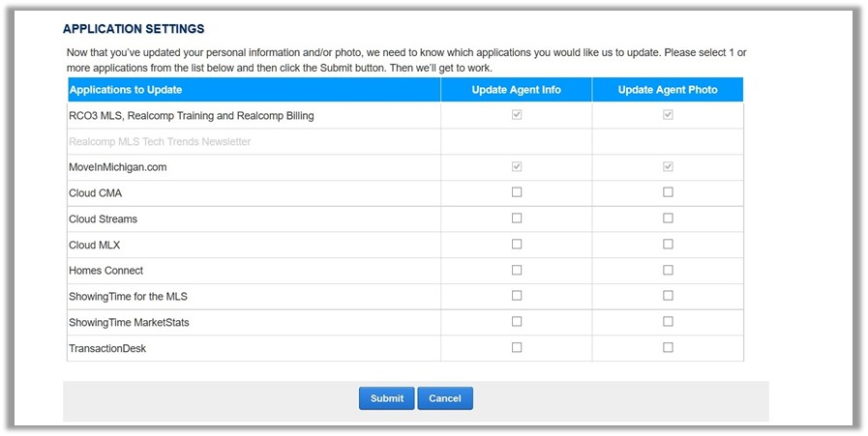This screenshot has width=868, height=436.
Task: Check Agent Photo for ShowingTime for the MLS
Action: tap(668, 296)
